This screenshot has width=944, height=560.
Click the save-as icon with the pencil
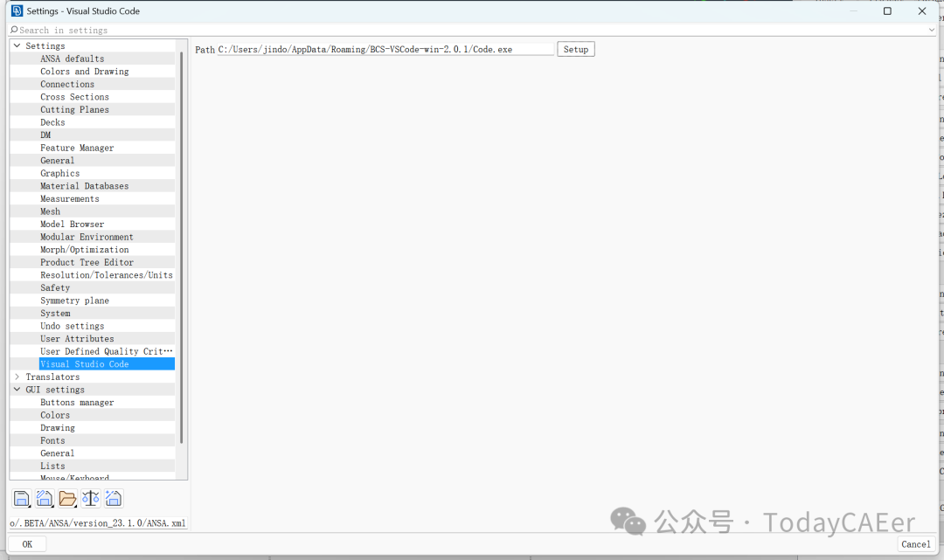tap(45, 499)
